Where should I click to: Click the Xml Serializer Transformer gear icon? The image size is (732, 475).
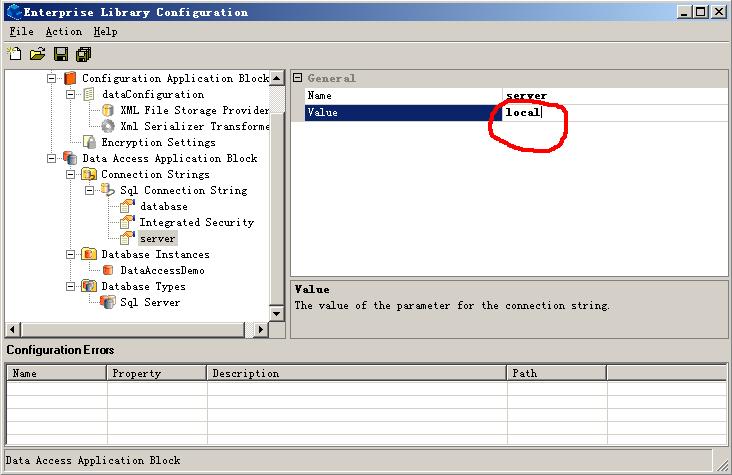point(108,126)
